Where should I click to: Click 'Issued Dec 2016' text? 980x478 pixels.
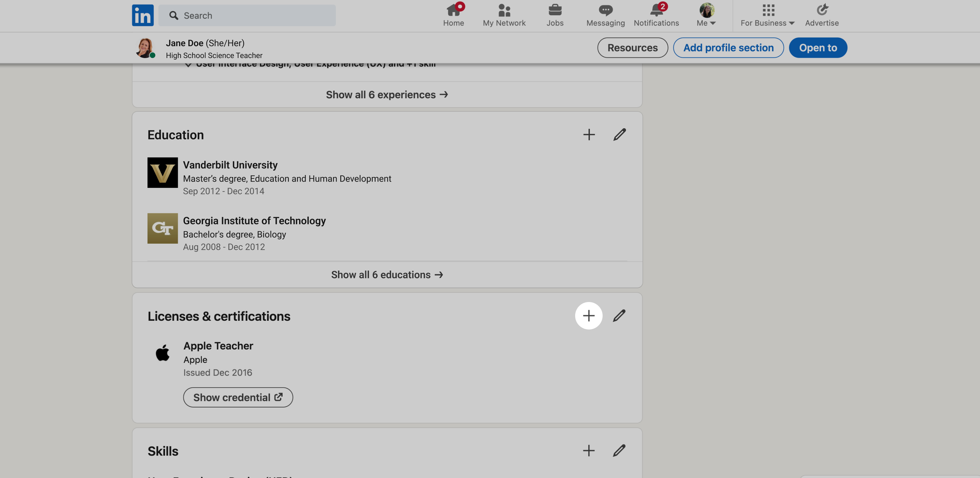pyautogui.click(x=218, y=373)
